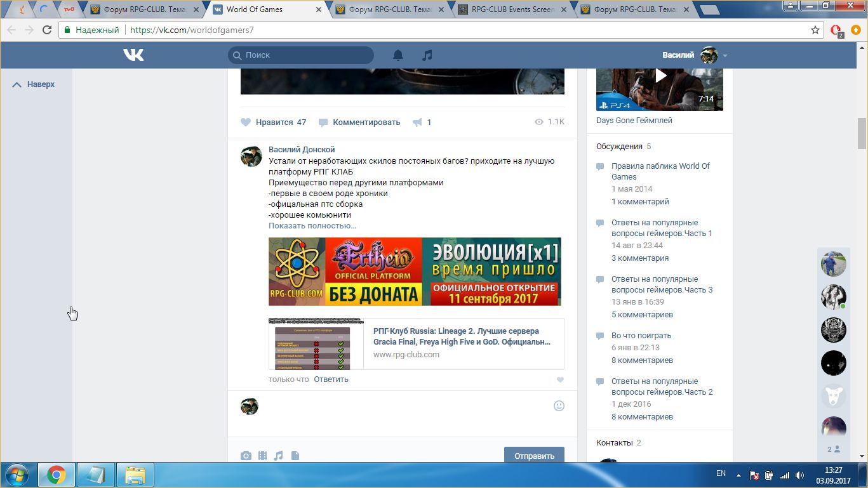Screen dimensions: 868x488
Task: Click the Василий Донской comment avatar
Action: point(251,156)
